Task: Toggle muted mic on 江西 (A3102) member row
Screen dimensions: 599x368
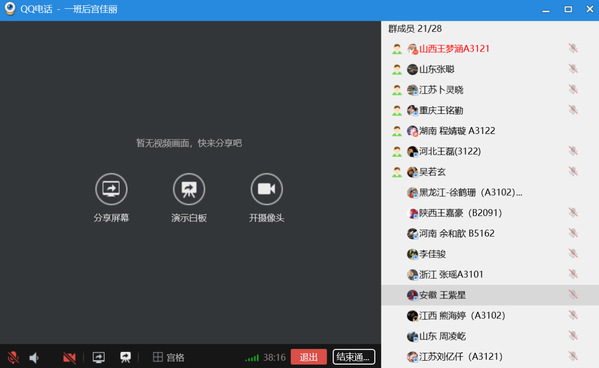Action: click(x=573, y=315)
